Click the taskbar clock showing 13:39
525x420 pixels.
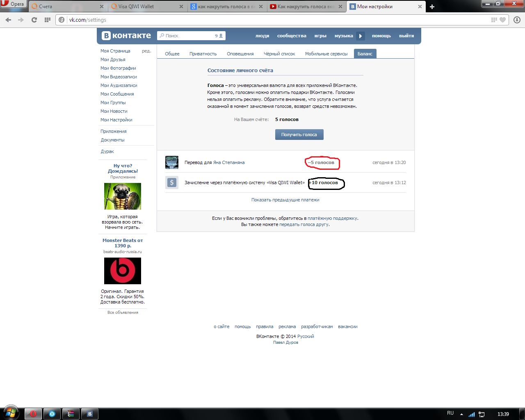tap(503, 414)
